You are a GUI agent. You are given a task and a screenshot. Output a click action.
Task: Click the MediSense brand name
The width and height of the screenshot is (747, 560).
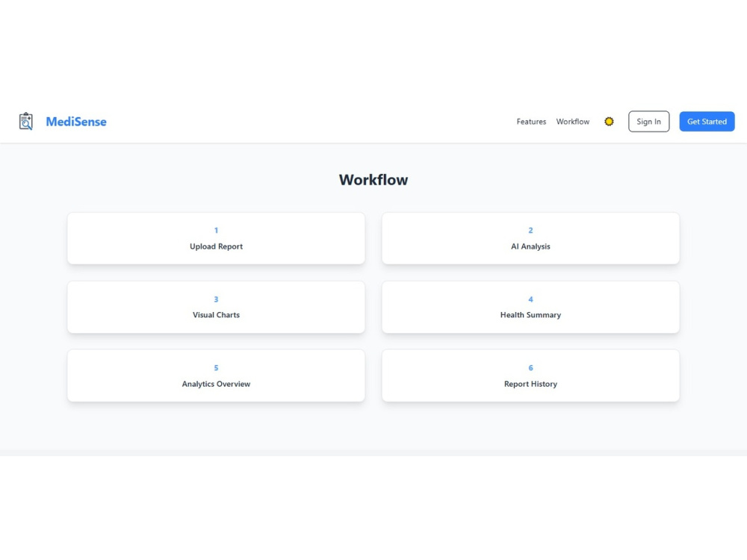tap(76, 122)
